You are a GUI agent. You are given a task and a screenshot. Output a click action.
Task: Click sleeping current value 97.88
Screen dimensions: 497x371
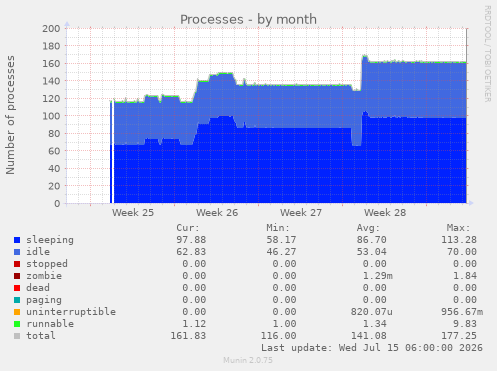(x=191, y=240)
